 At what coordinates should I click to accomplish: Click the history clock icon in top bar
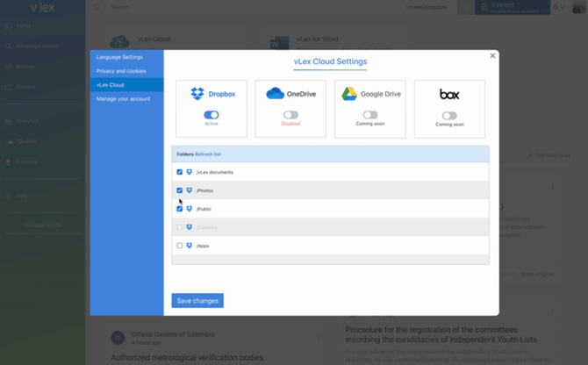pos(96,7)
